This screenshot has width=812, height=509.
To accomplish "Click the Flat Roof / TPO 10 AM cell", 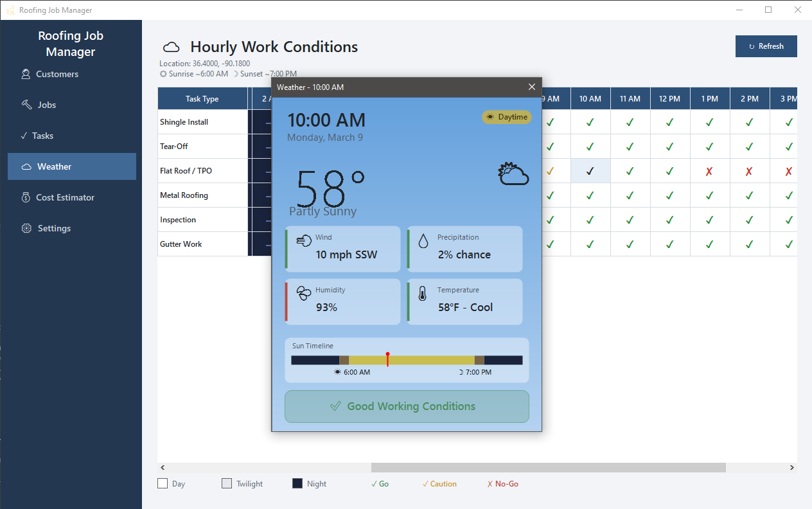I will (x=590, y=171).
